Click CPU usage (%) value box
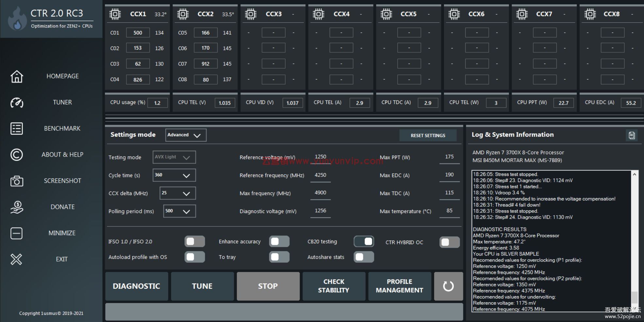644x322 pixels. [x=157, y=103]
